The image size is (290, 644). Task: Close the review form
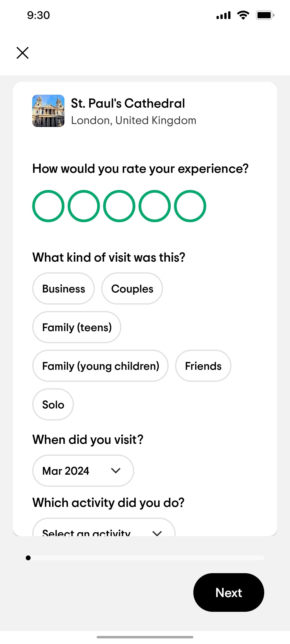click(23, 53)
